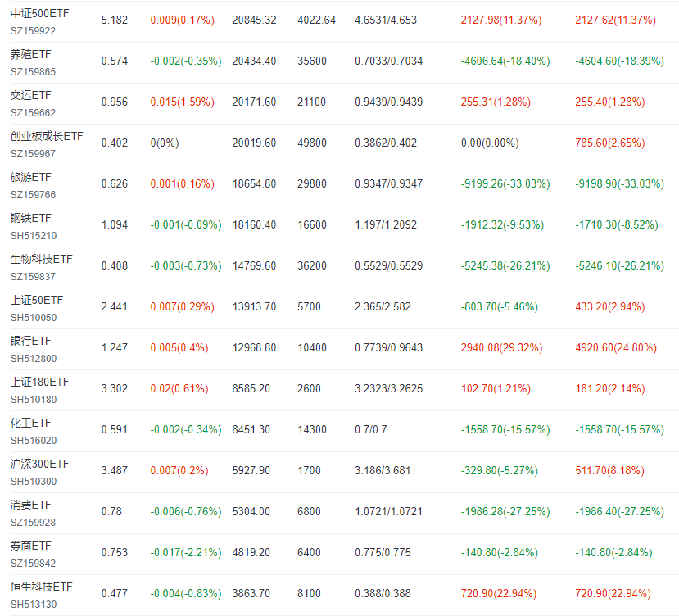Click loss -1710.30(-8.52%)
679x616 pixels.
pos(617,224)
